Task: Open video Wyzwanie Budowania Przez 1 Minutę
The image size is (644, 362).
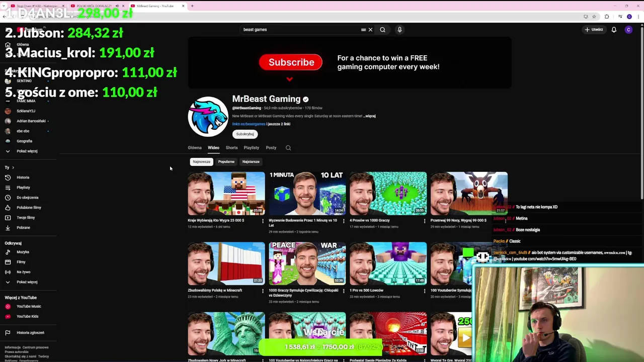Action: (307, 194)
